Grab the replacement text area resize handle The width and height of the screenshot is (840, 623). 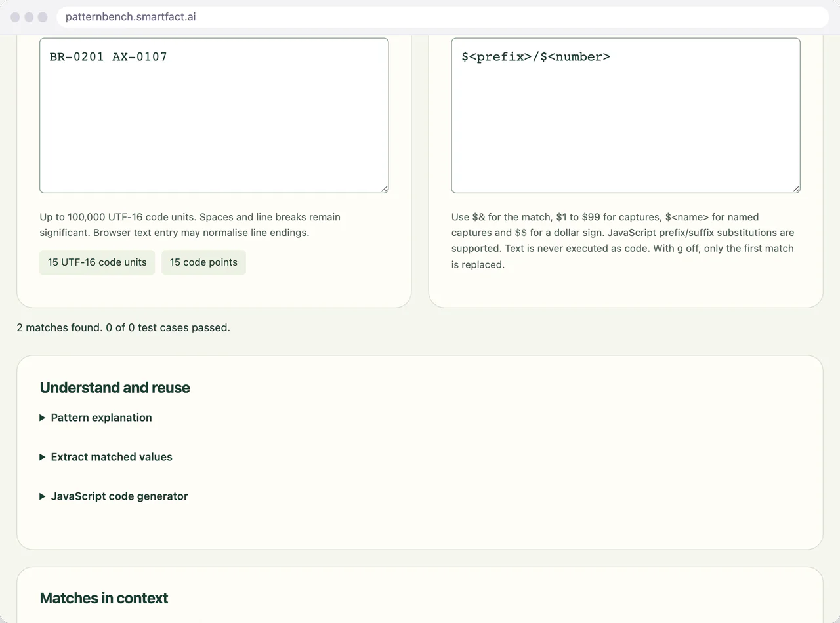796,189
